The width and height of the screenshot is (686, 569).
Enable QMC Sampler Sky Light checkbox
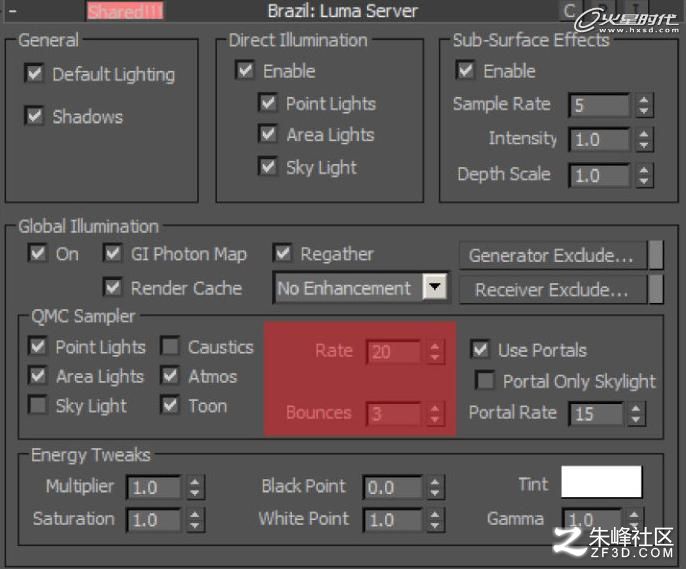click(x=38, y=405)
